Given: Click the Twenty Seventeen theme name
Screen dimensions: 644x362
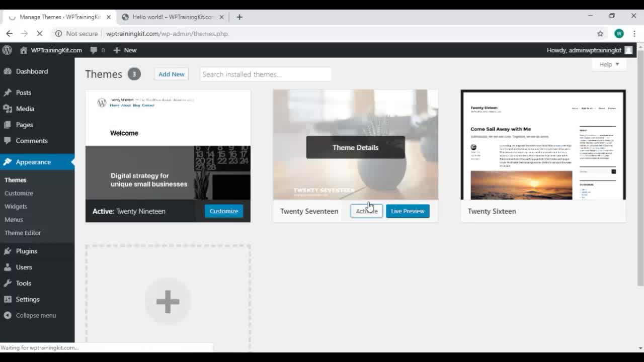Looking at the screenshot, I should 309,211.
